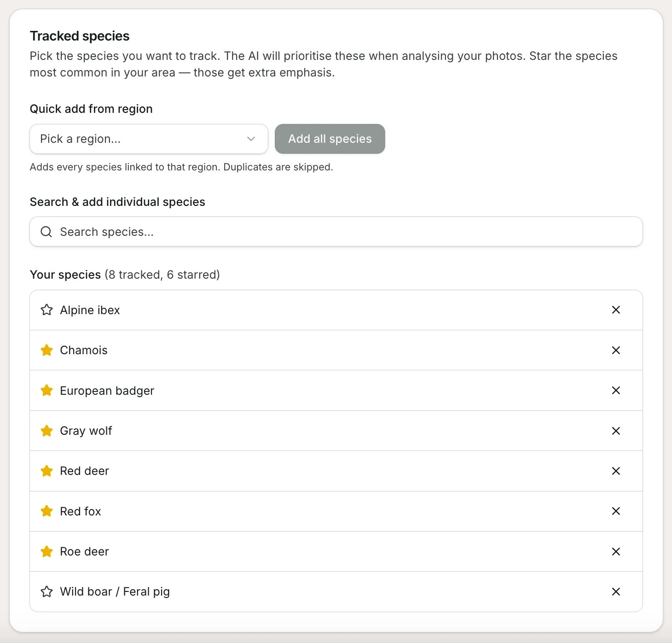Delete Red fox from your species
672x643 pixels.
616,511
